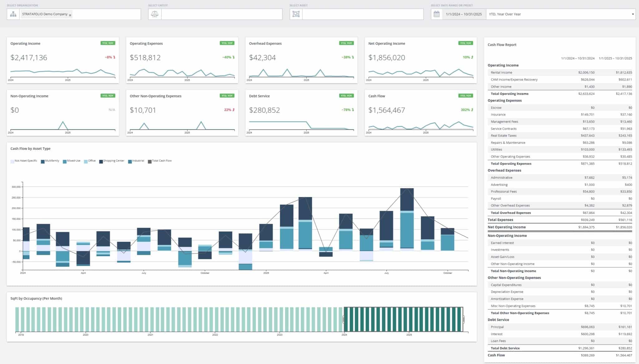Click the Not Asset-Specific legend color swatch
Image resolution: width=639 pixels, height=364 pixels.
[x=12, y=161]
